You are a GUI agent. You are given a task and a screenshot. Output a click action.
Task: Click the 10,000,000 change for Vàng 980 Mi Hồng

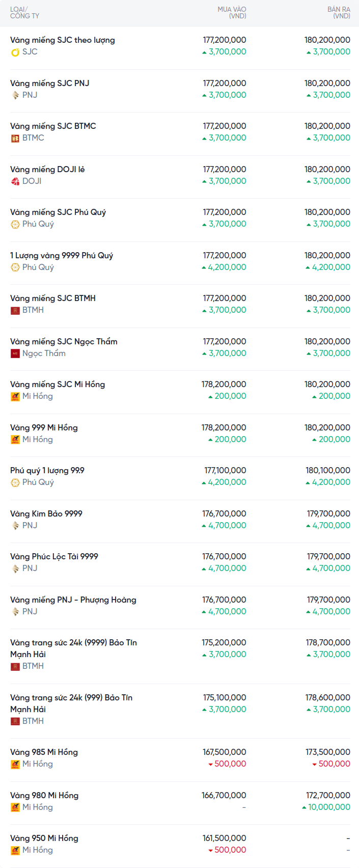[x=329, y=807]
